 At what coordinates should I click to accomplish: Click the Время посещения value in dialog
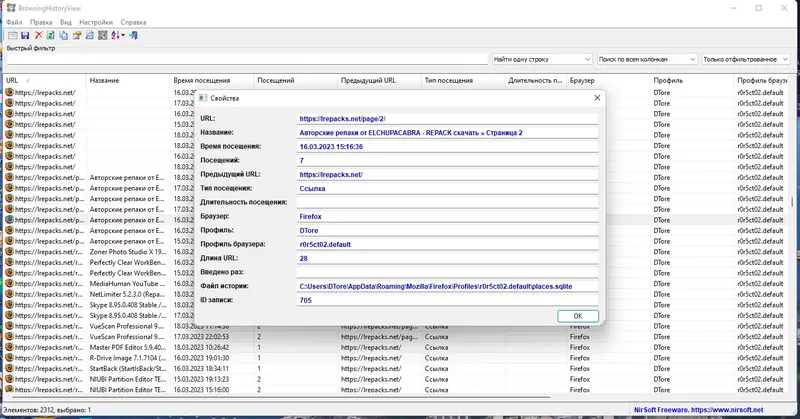coord(447,146)
